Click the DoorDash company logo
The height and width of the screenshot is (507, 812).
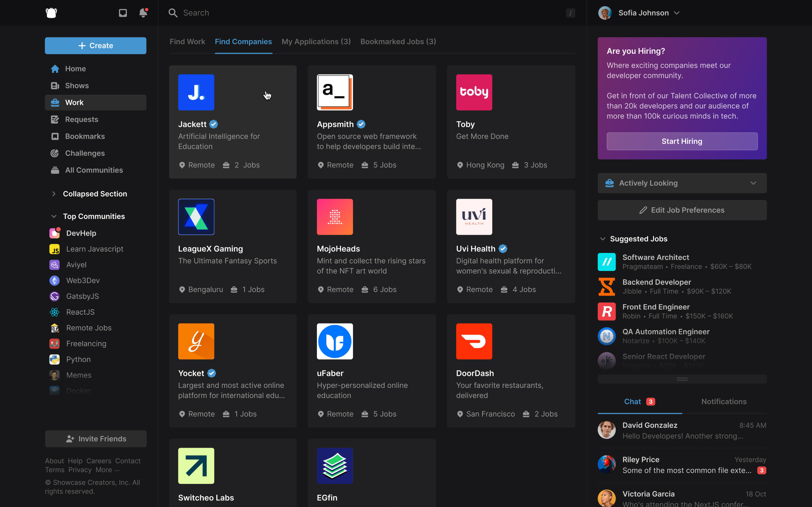tap(474, 341)
